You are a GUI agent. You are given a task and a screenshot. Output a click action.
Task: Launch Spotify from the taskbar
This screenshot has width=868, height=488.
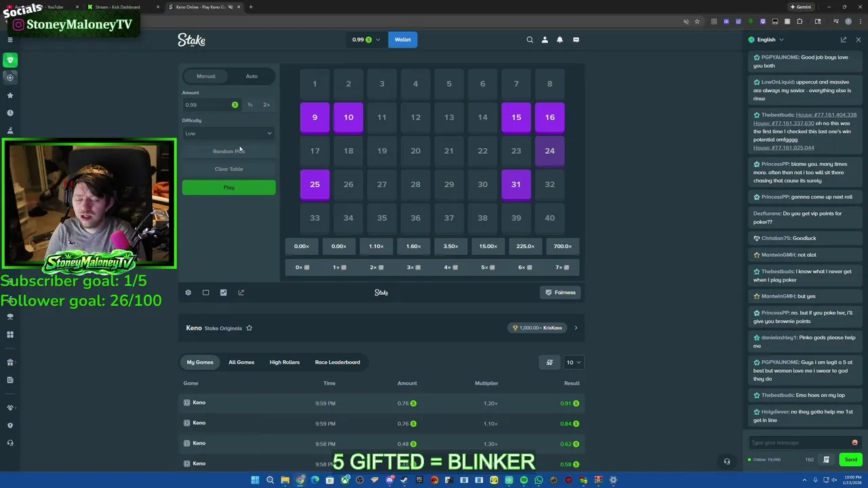(x=524, y=481)
